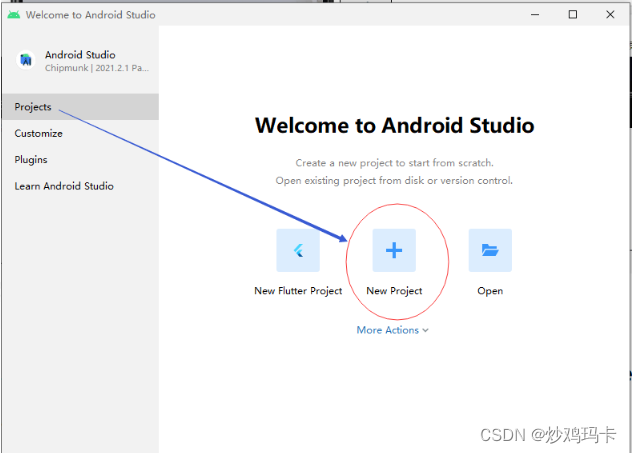
Task: Click the Android Studio product name
Action: click(80, 55)
